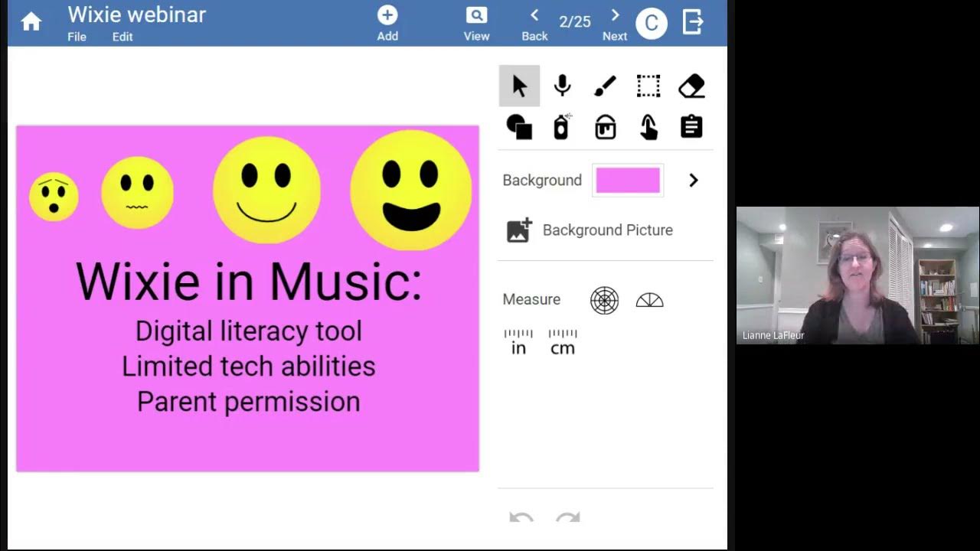
Task: Select the protractor measure tool
Action: click(649, 300)
